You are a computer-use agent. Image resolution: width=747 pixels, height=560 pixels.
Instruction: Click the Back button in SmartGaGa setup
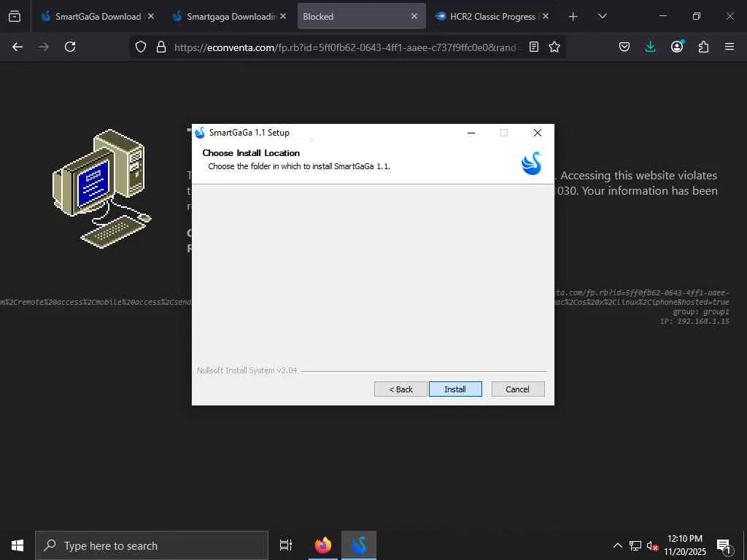click(400, 389)
